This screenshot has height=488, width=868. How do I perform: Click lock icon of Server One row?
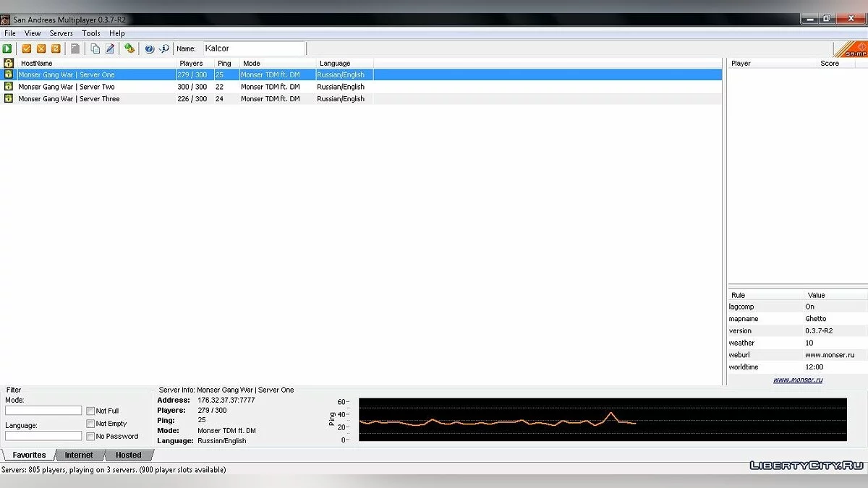9,74
